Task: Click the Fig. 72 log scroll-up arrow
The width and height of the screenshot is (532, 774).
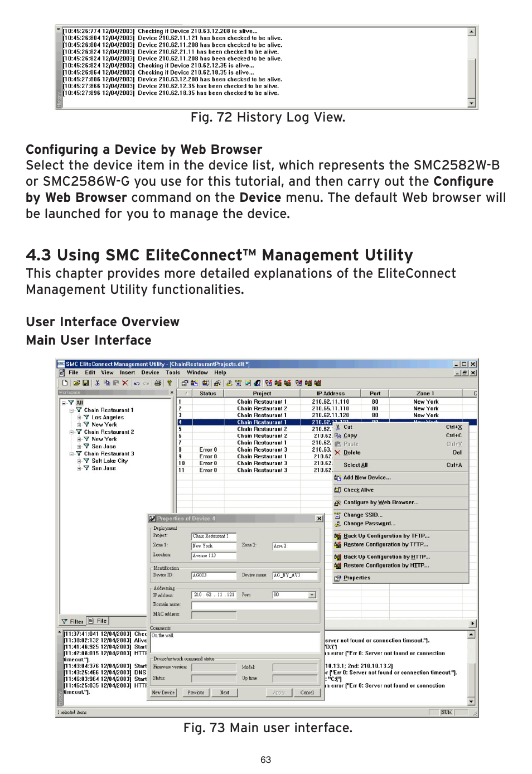Action: click(472, 32)
